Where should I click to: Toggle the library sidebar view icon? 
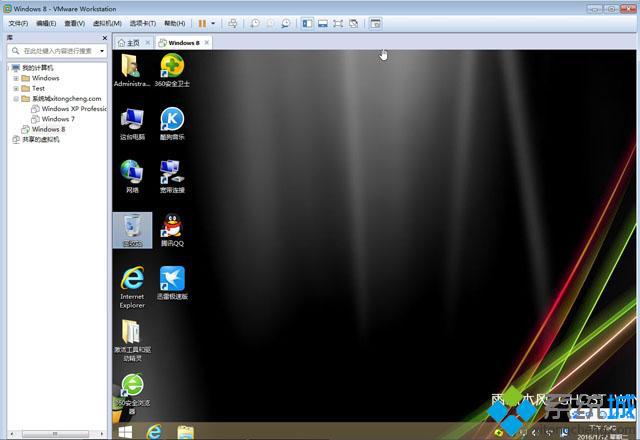[307, 24]
